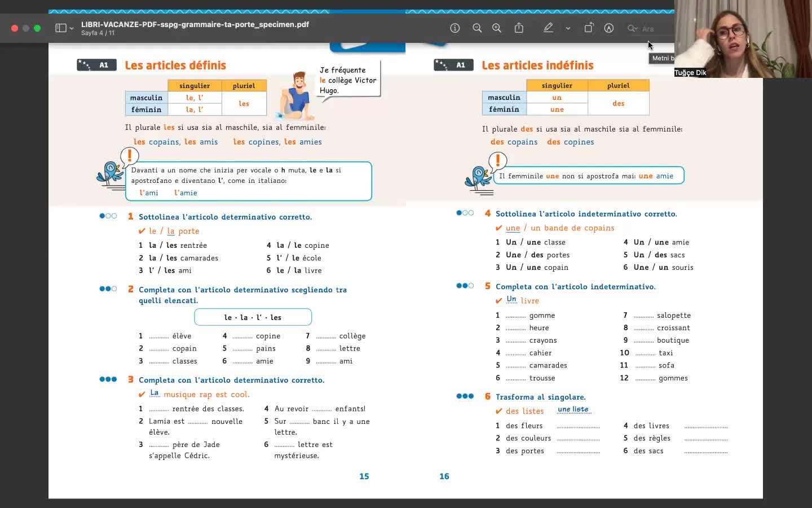Click page number 15 at bottom
Viewport: 812px width, 508px height.
coord(364,476)
